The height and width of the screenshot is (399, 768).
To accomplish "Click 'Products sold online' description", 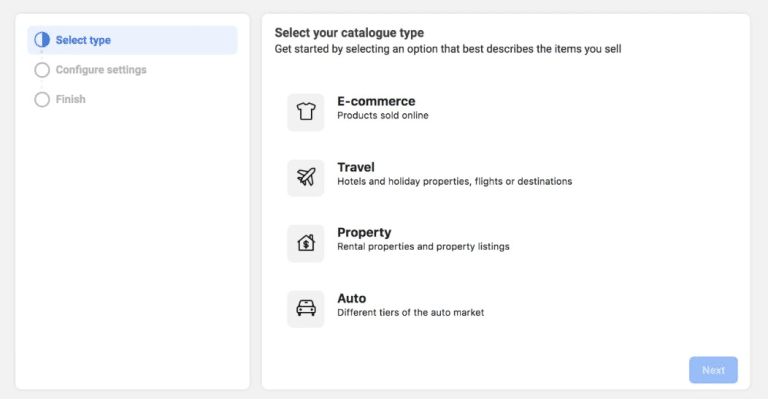I will click(x=383, y=116).
